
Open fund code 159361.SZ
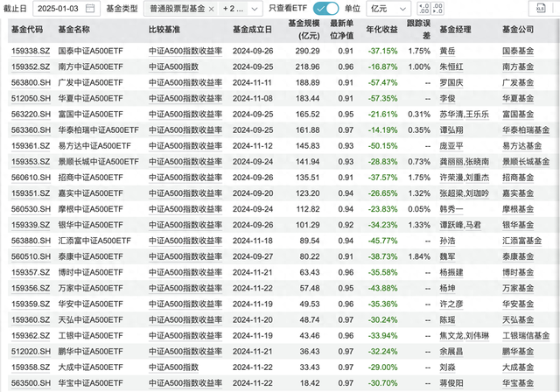pos(31,146)
